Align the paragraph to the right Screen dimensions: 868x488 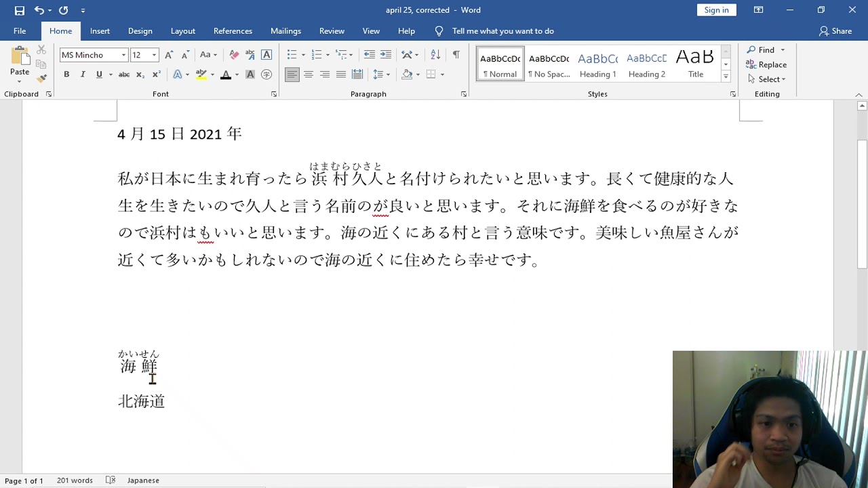click(x=325, y=75)
